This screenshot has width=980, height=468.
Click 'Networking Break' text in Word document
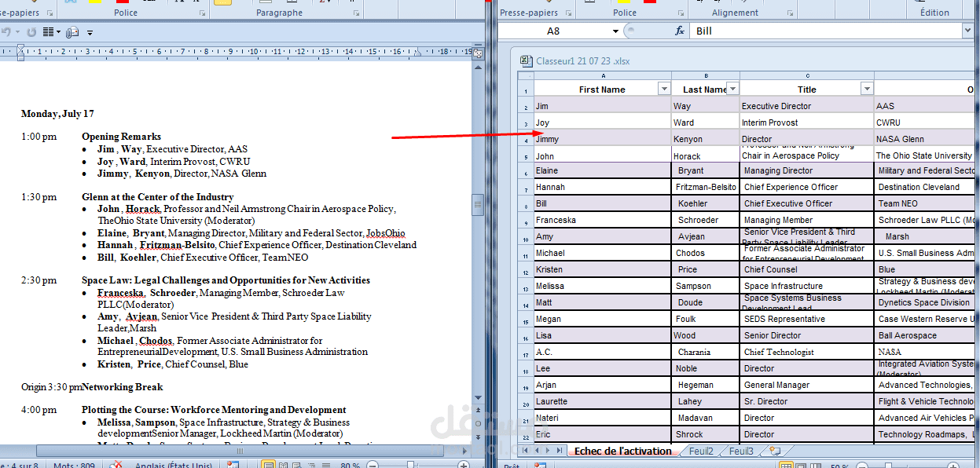pyautogui.click(x=123, y=387)
